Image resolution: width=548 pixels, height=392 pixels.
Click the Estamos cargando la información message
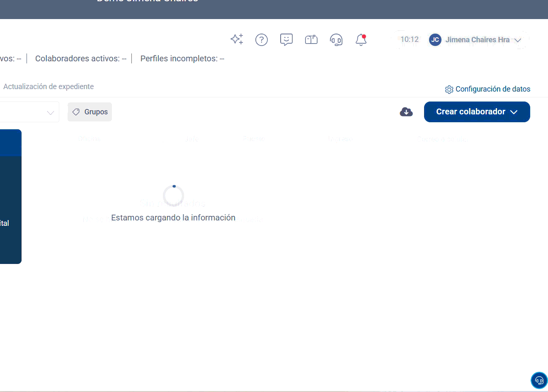[173, 218]
